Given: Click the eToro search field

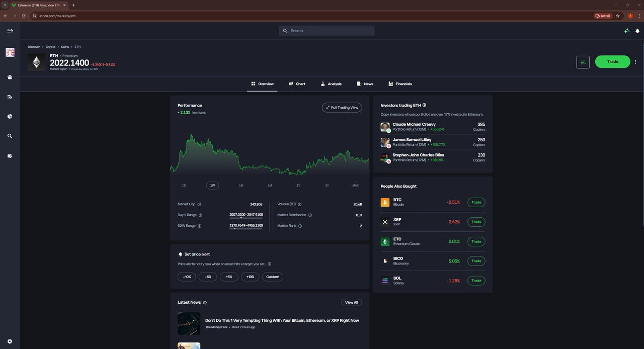Looking at the screenshot, I should click(x=327, y=31).
